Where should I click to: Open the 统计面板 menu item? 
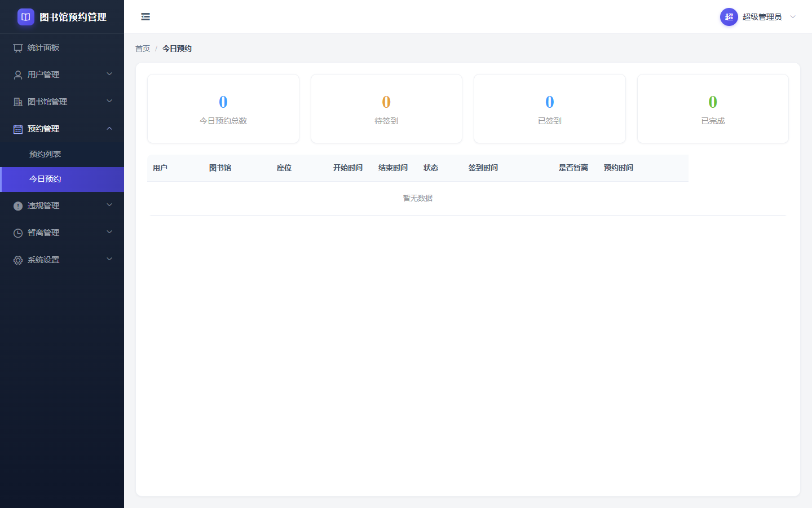tap(62, 47)
